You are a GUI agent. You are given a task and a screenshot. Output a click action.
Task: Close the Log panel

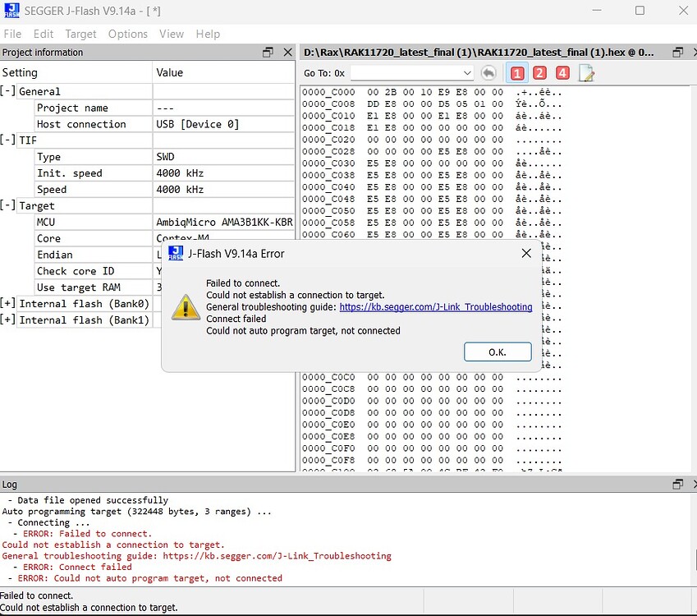(692, 485)
